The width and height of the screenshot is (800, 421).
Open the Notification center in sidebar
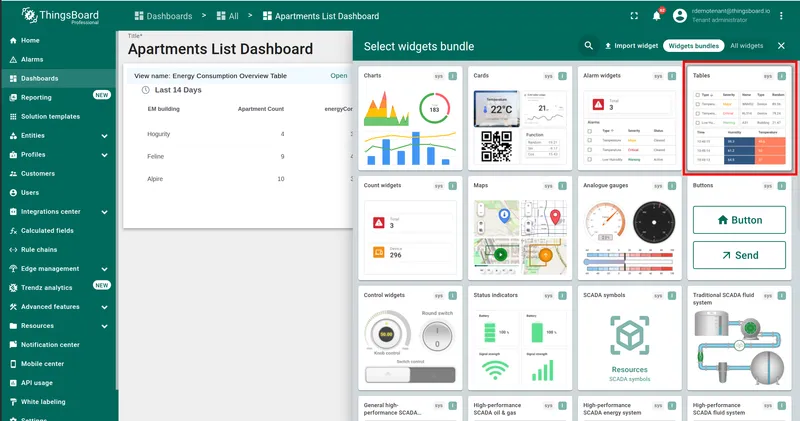click(58, 345)
